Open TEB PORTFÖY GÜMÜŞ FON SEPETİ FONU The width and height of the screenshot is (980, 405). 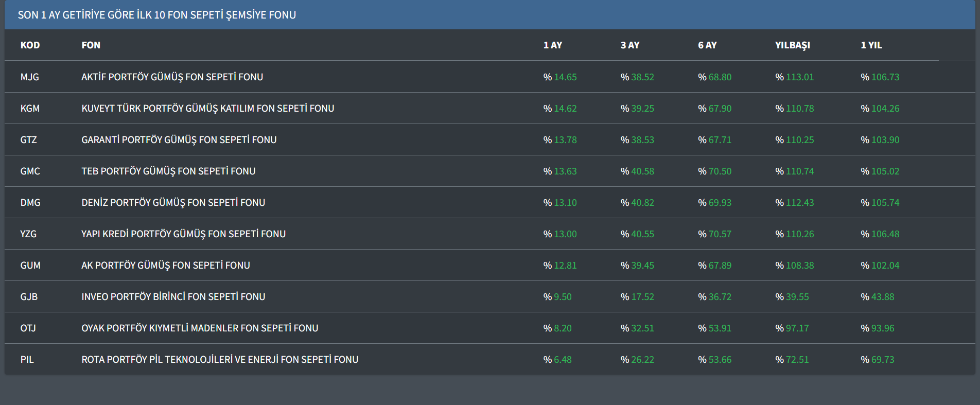[168, 171]
